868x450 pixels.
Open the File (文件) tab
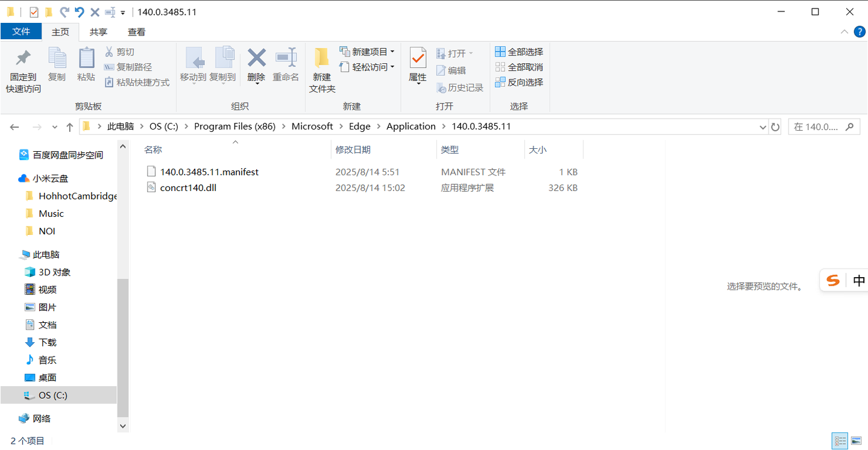[21, 32]
